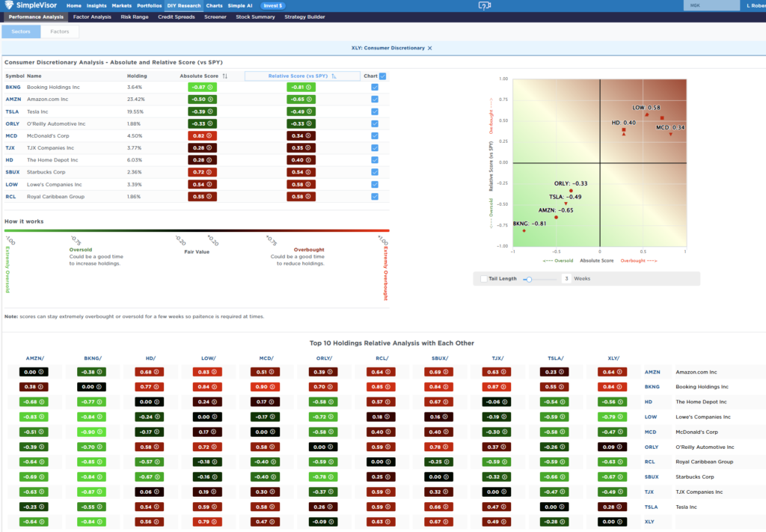766x532 pixels.
Task: Sort by Absolute Score arrows icon
Action: click(x=225, y=76)
